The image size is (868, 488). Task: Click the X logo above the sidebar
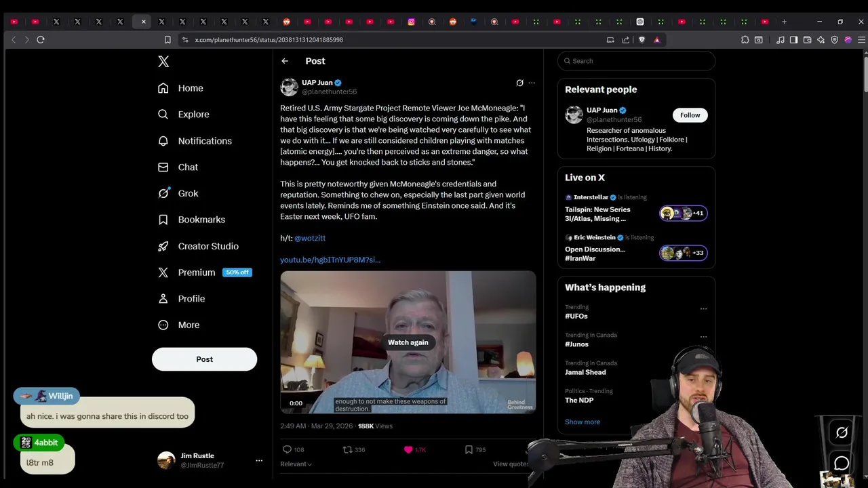pyautogui.click(x=163, y=62)
